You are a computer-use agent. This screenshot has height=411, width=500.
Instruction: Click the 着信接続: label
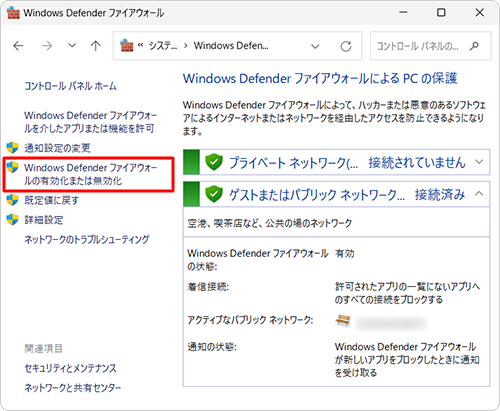[x=208, y=287]
